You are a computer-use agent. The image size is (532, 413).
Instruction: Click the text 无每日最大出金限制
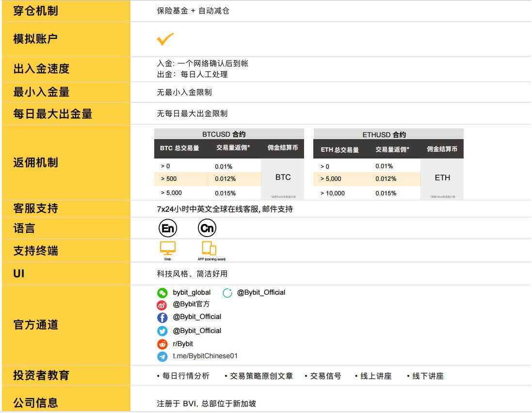192,113
